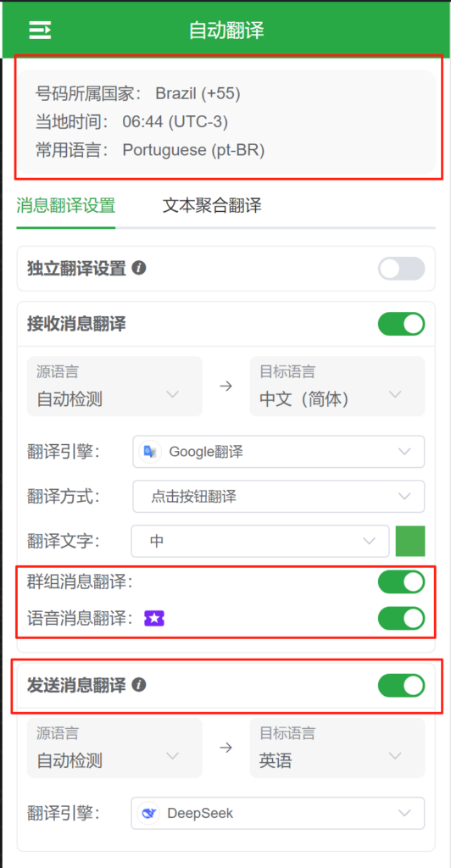Select 消息翻译设置 tab
Screen dimensions: 451x868
pos(66,206)
